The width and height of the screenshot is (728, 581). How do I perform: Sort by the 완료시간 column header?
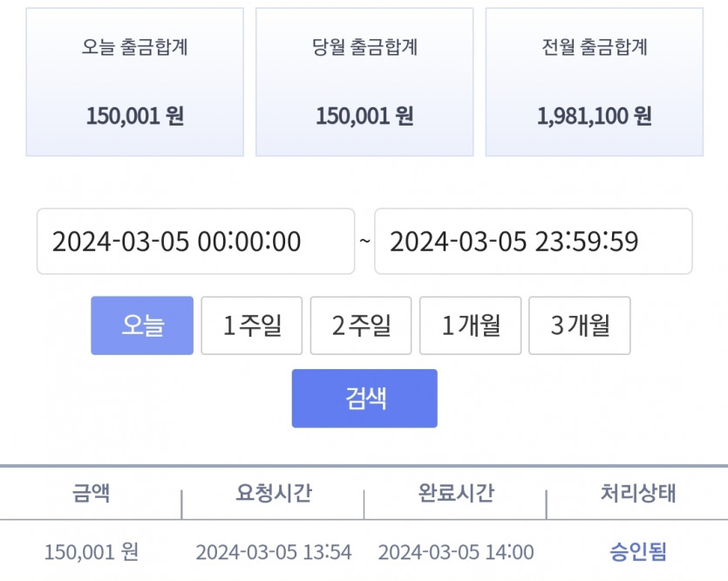coord(456,493)
